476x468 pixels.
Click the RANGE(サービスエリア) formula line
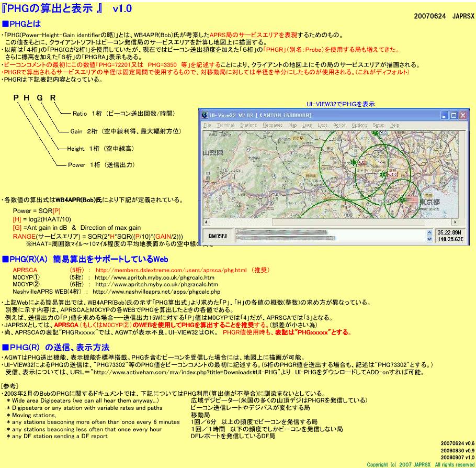pos(98,237)
